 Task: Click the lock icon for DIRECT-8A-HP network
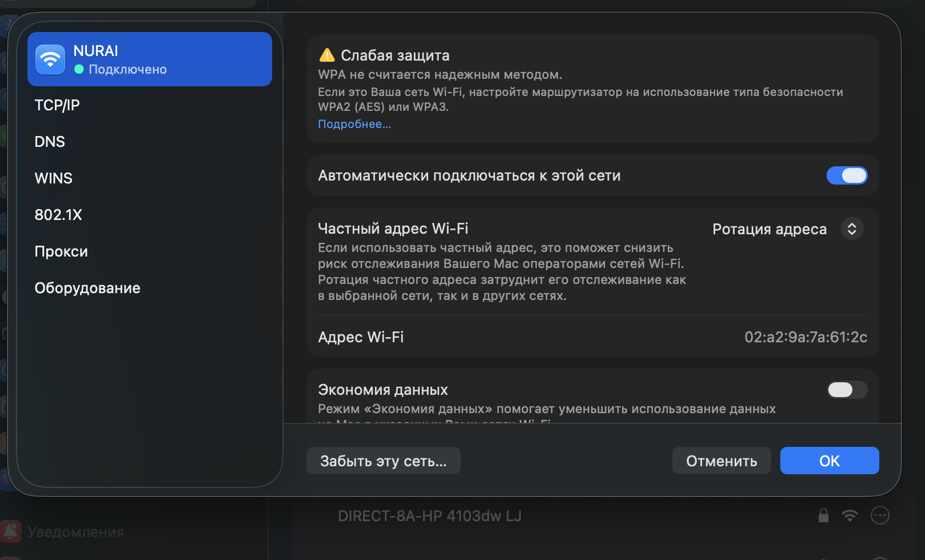click(x=823, y=515)
